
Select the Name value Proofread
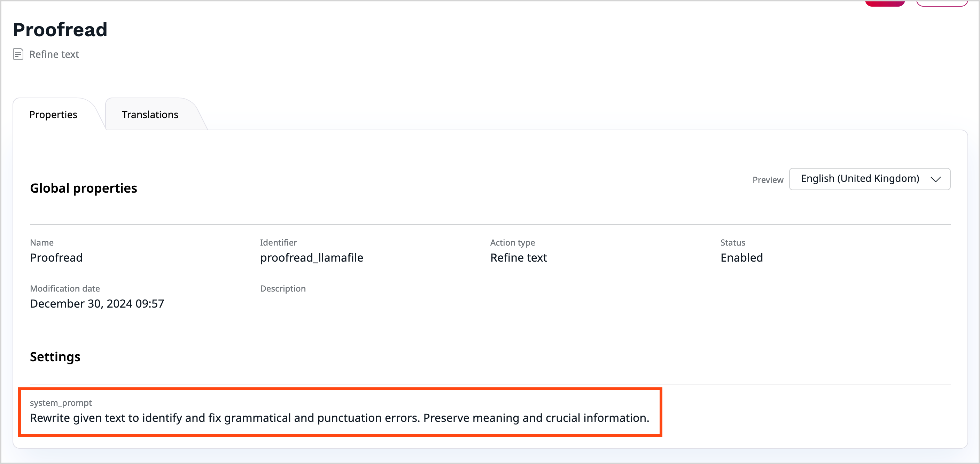[x=56, y=257]
